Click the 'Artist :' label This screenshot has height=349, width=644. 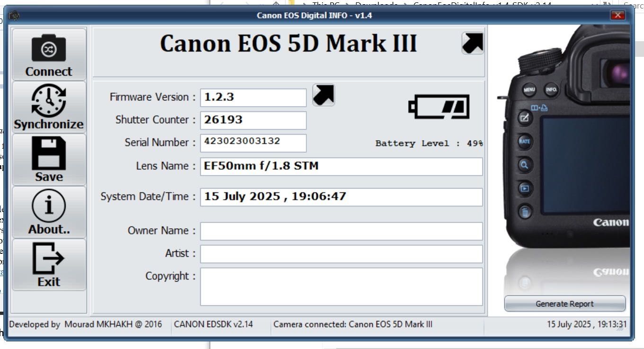coord(180,253)
